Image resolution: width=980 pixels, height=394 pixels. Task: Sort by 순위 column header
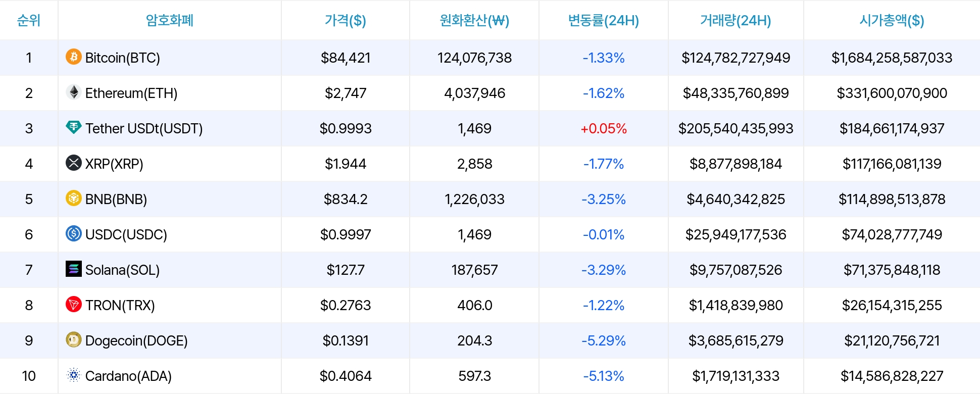click(x=29, y=20)
